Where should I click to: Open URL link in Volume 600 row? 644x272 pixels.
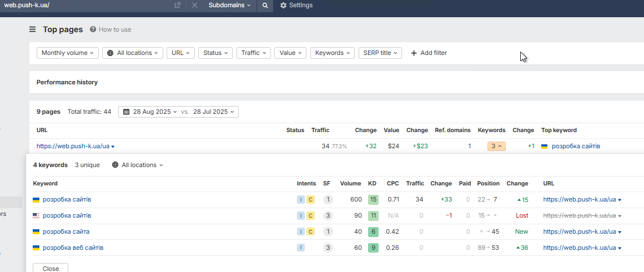tap(580, 200)
